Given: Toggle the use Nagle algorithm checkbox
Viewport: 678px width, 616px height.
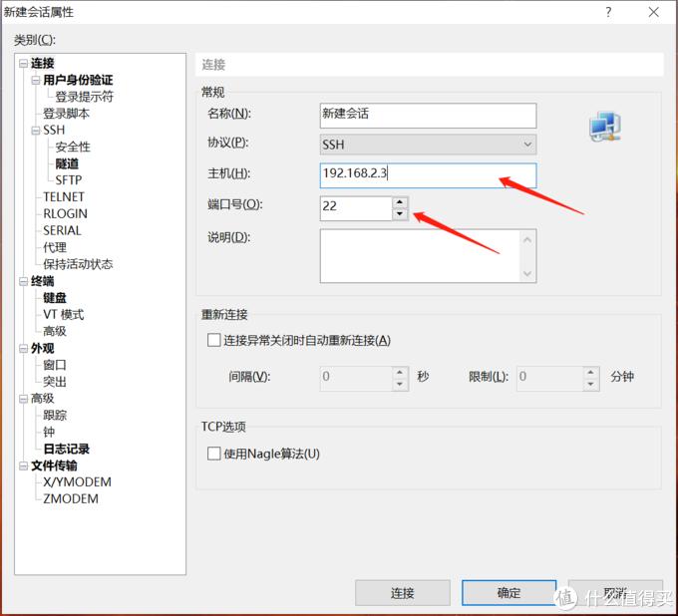Looking at the screenshot, I should 213,454.
